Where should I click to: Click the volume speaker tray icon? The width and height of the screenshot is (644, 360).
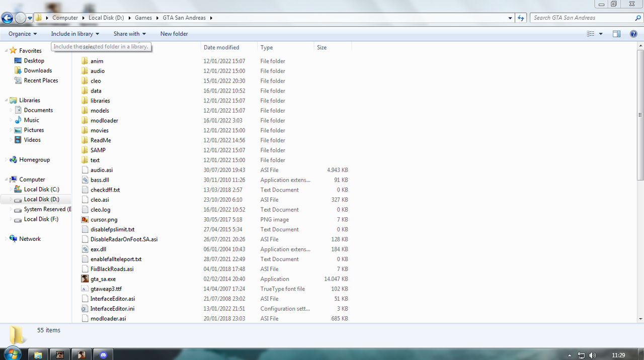coord(592,355)
